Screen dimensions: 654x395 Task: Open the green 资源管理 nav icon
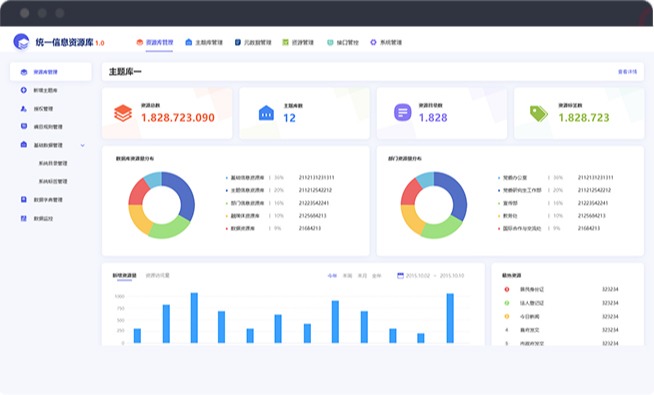pos(285,42)
